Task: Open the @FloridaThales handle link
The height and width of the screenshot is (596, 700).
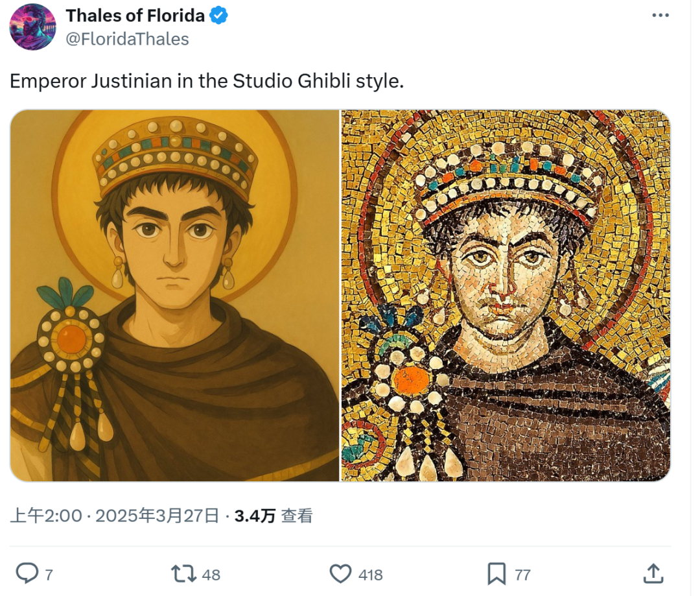Action: 127,40
